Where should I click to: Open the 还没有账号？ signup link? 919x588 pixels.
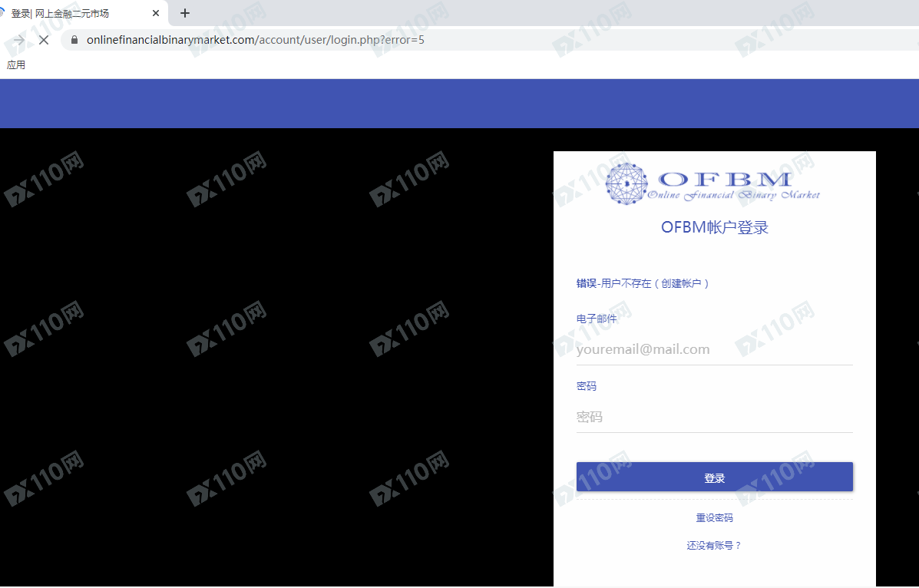click(715, 546)
